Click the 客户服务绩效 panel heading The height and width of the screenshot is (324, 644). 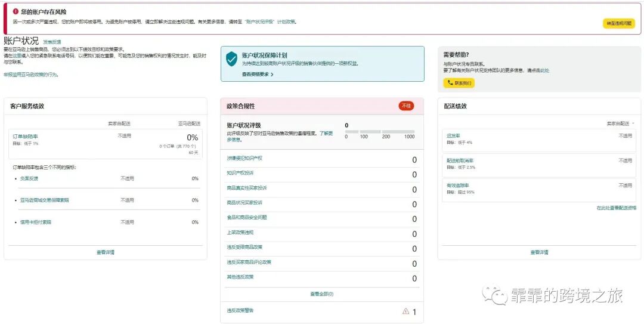click(27, 106)
